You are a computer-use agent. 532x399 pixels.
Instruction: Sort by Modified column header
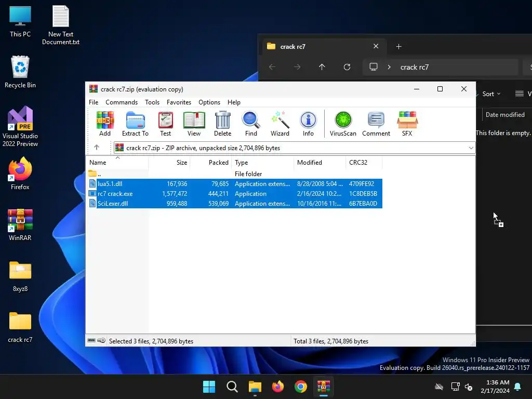coord(320,163)
